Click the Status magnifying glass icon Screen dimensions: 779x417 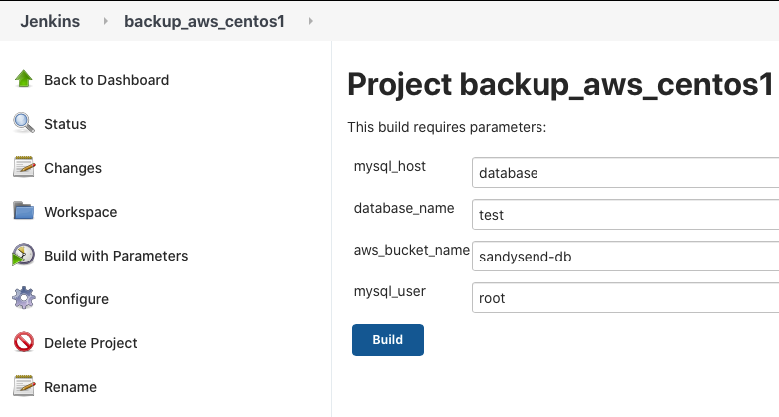pyautogui.click(x=23, y=123)
